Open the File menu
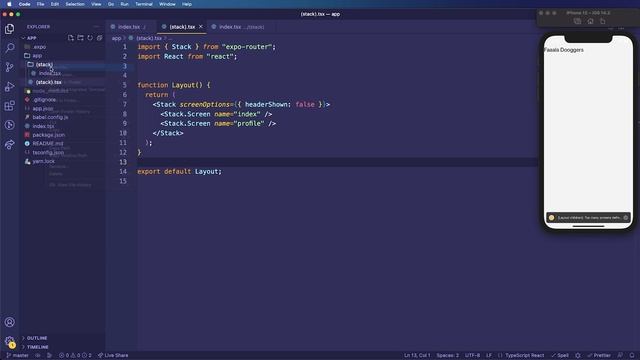Screen dimensions: 640x360 (40, 4)
